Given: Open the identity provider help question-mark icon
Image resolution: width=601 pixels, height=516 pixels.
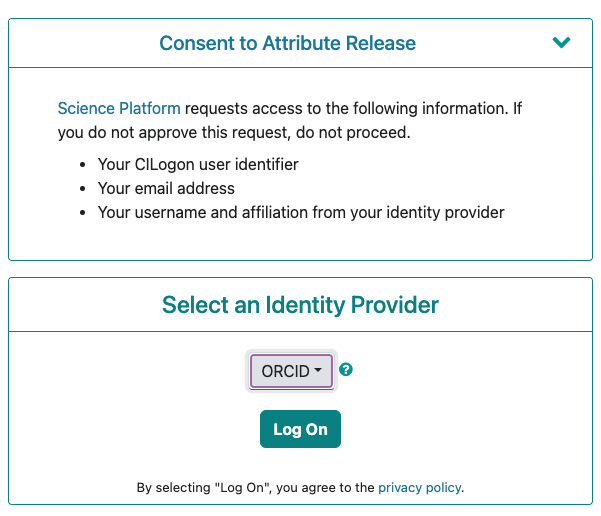Looking at the screenshot, I should (346, 370).
